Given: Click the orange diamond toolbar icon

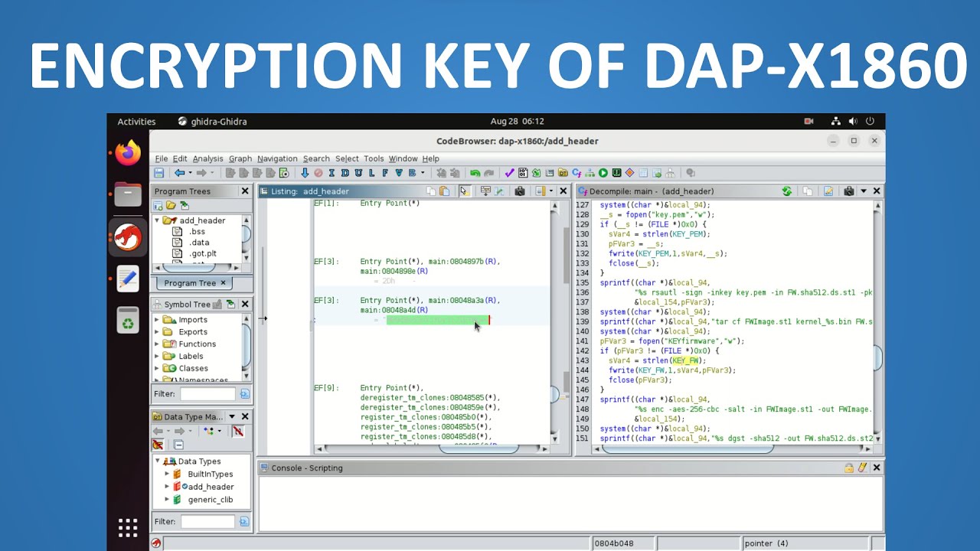Looking at the screenshot, I should coord(629,173).
